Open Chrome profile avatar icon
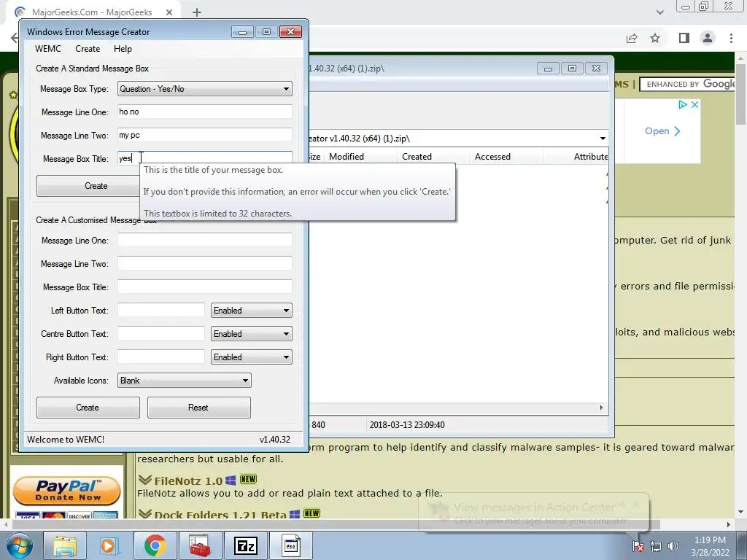This screenshot has width=747, height=560. (x=708, y=38)
